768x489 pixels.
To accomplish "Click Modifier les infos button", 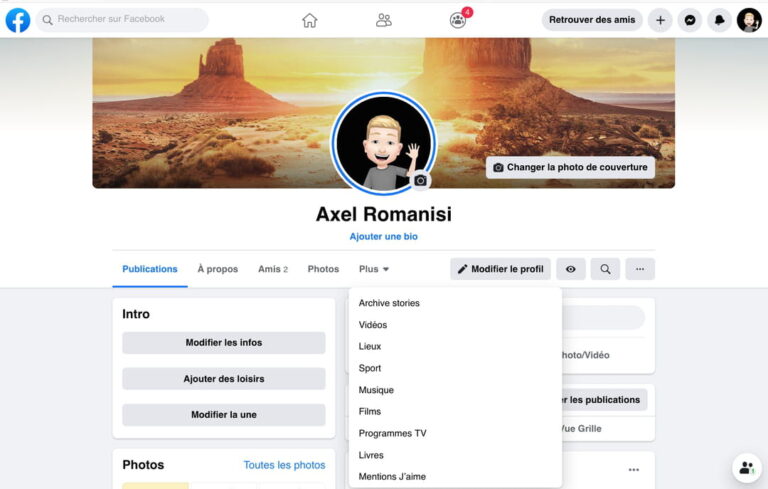I will (x=224, y=342).
